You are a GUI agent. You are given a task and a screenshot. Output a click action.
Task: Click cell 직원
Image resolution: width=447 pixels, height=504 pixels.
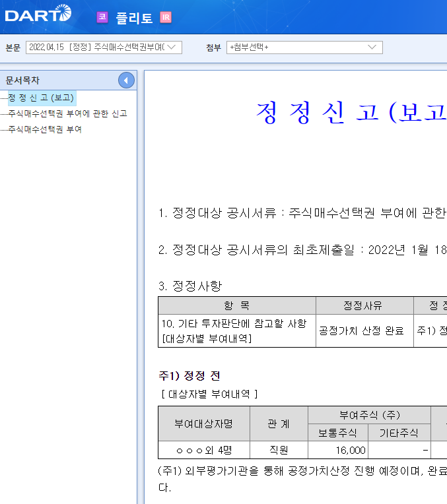click(279, 450)
